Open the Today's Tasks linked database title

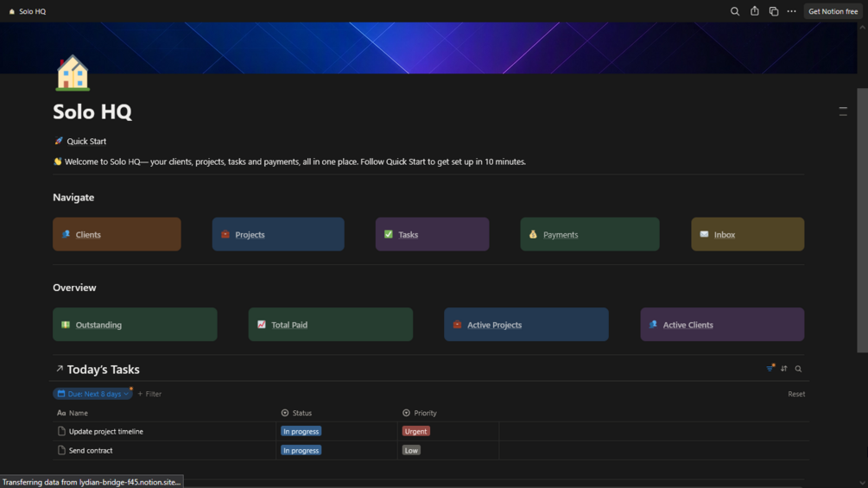click(103, 369)
